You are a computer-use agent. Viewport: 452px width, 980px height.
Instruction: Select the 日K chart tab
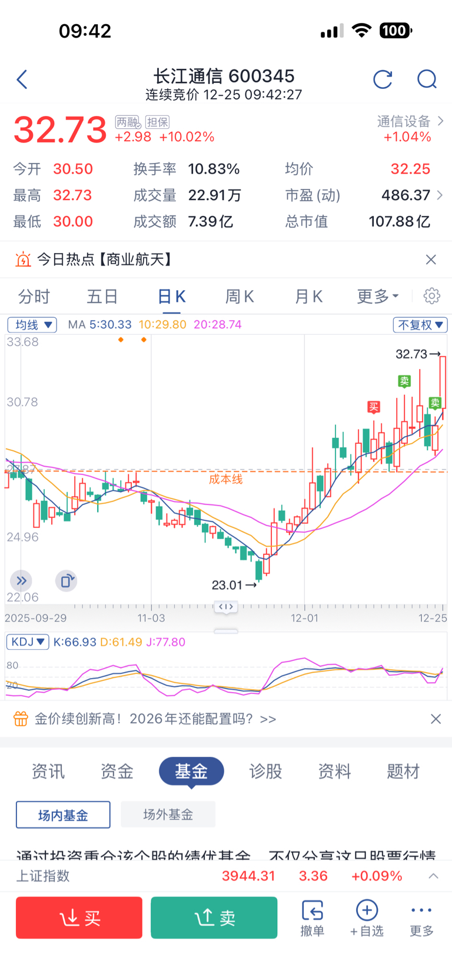(171, 296)
